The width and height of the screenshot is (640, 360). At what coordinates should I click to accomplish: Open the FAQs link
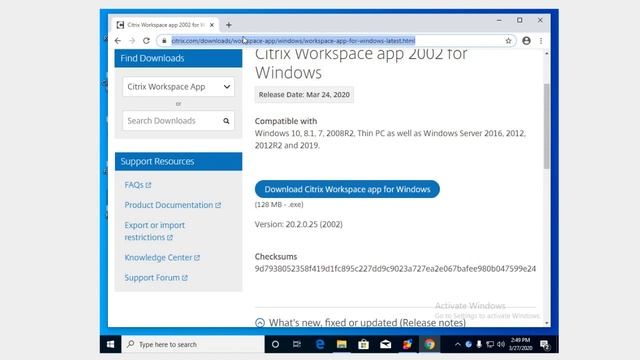[138, 185]
